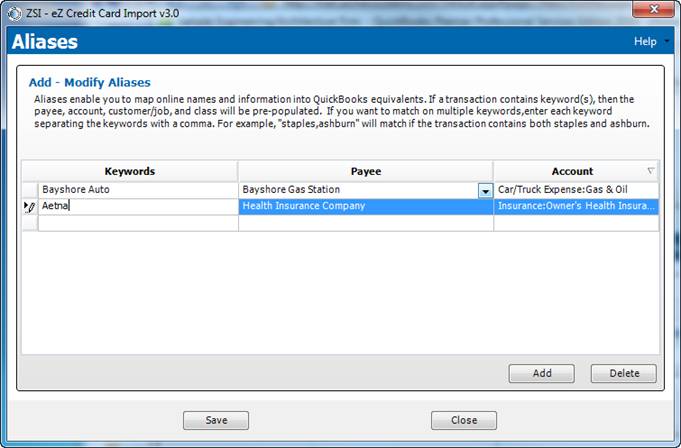Viewport: 681px width, 448px height.
Task: Sort by the Keywords column header
Action: (x=129, y=171)
